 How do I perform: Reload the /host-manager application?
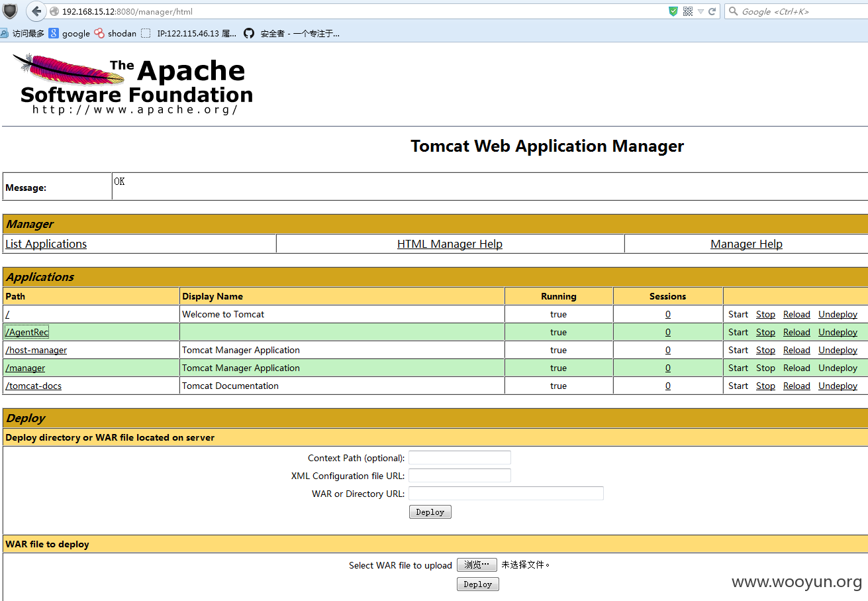tap(796, 350)
